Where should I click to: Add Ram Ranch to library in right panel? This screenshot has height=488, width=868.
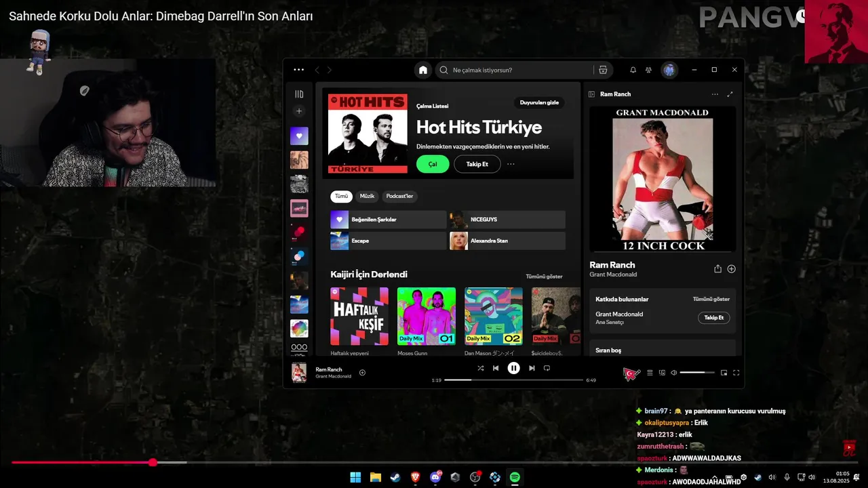(x=731, y=268)
